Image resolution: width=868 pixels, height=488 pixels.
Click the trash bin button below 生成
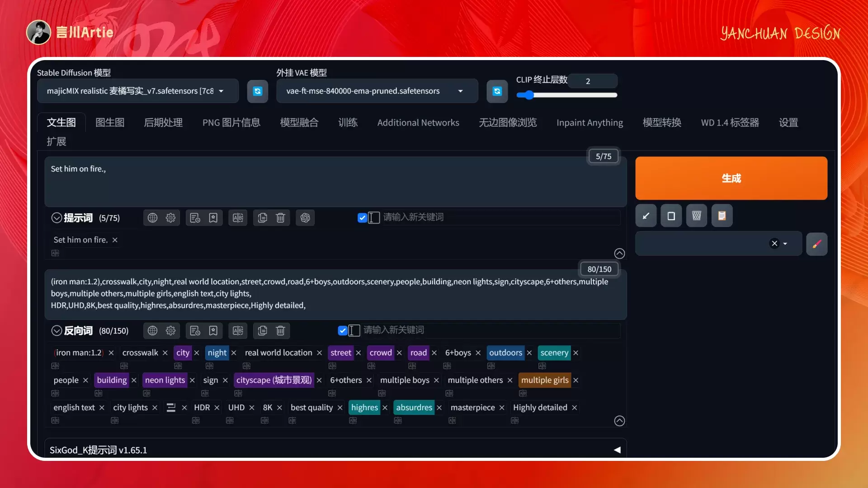click(697, 216)
